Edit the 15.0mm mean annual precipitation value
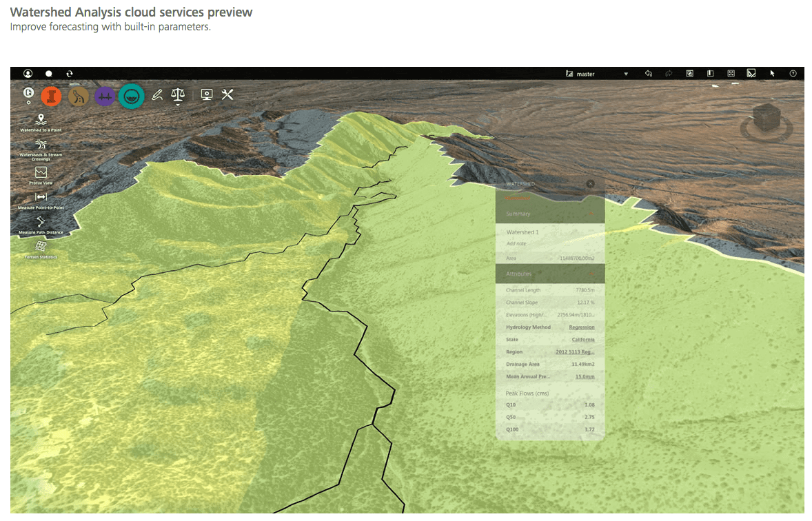812x521 pixels. [585, 377]
